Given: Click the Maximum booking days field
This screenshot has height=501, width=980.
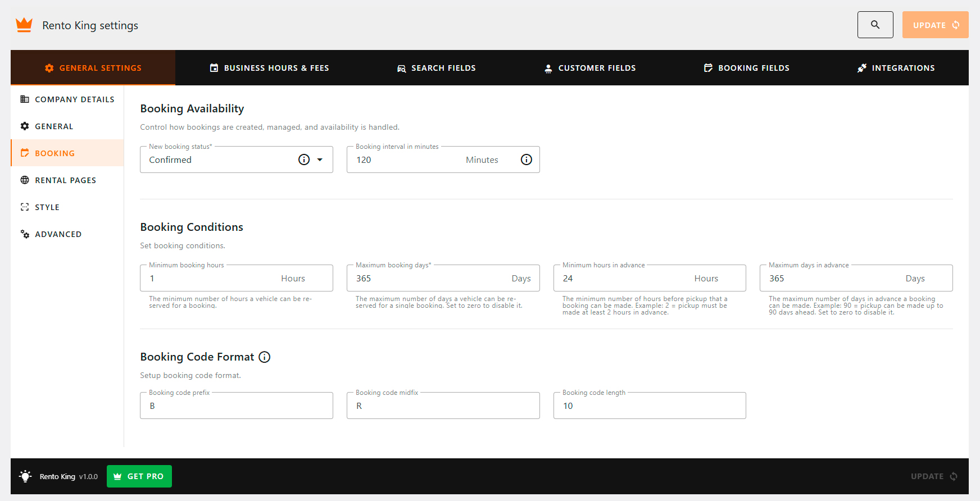Looking at the screenshot, I should (x=443, y=278).
